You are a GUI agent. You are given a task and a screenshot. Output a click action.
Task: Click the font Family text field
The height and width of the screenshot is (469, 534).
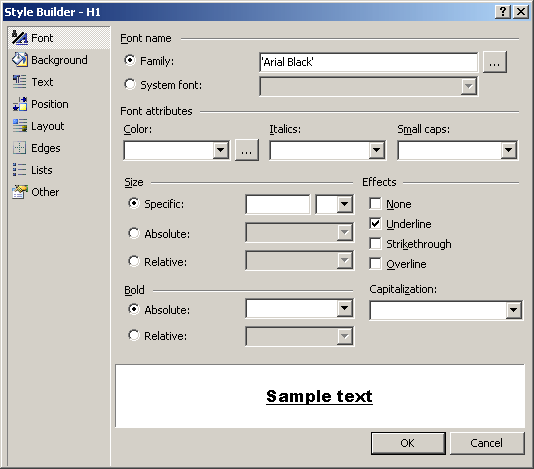368,62
